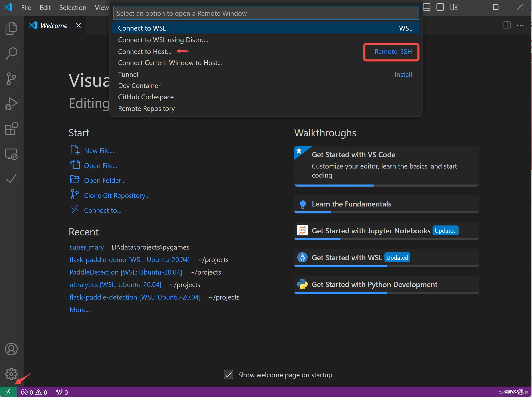Click the Connect to remote icon under Start

pyautogui.click(x=75, y=209)
